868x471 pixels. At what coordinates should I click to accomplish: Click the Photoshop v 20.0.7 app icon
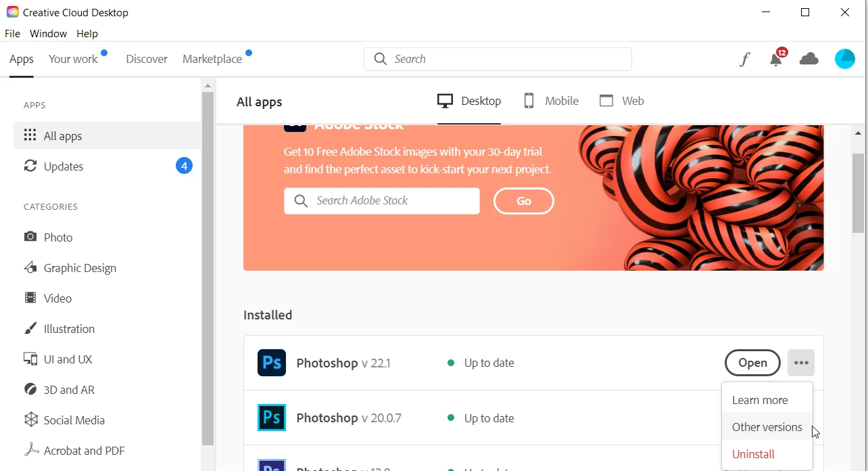[x=272, y=418]
